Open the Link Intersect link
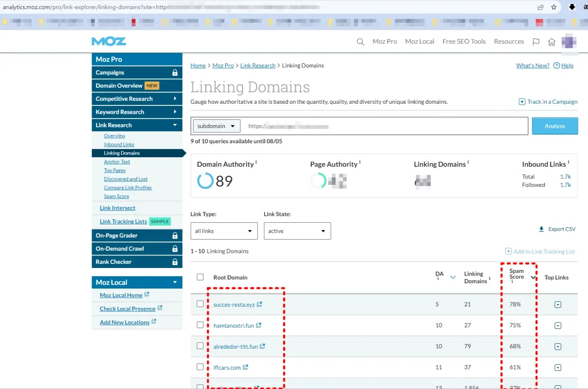Screen dimensions: 588x389 117,208
